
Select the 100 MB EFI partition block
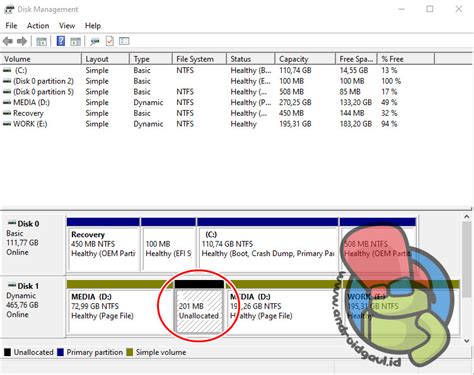point(169,245)
